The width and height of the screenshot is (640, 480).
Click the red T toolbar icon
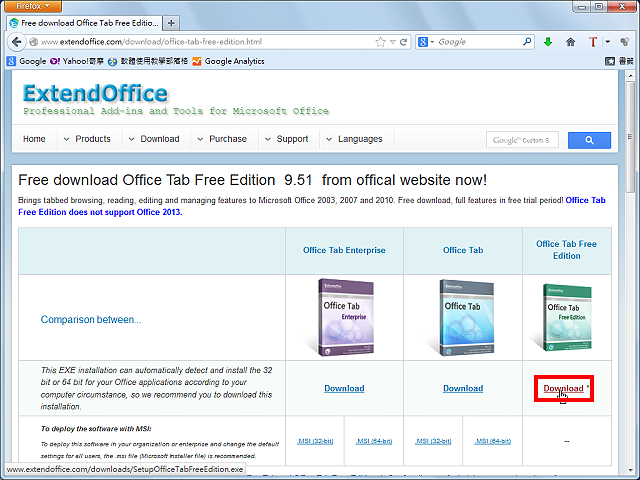click(x=593, y=42)
